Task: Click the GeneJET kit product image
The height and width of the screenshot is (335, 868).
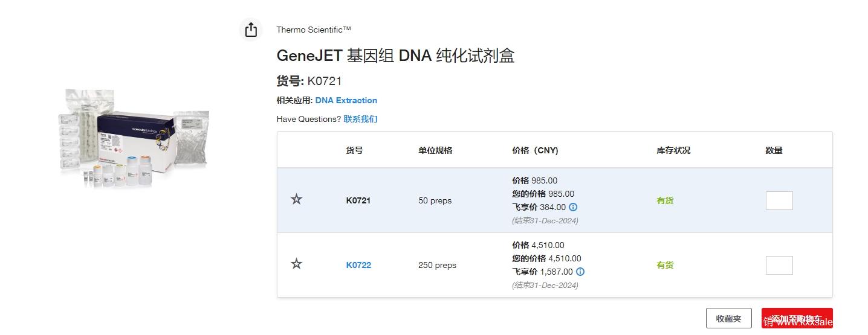Action: coord(133,139)
